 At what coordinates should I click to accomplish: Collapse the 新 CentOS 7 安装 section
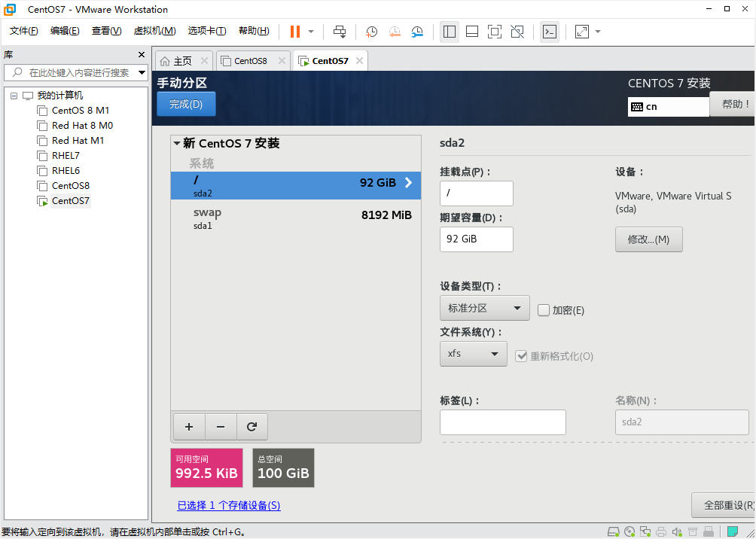coord(177,143)
